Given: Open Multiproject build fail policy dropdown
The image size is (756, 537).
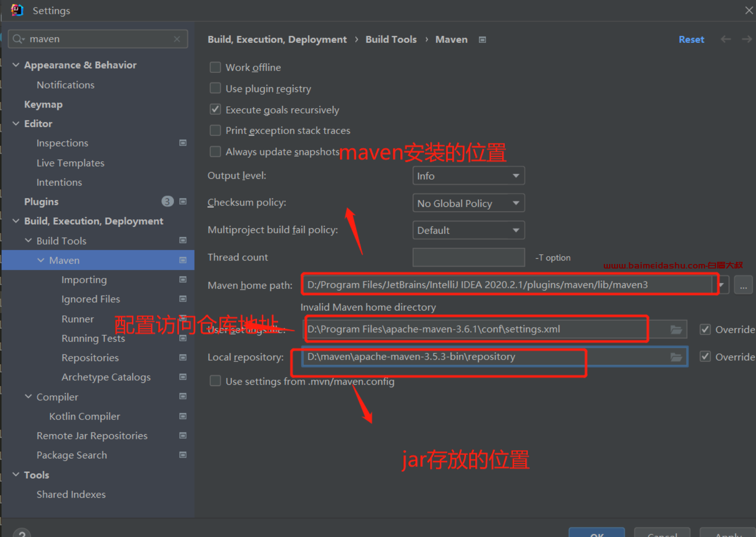Looking at the screenshot, I should (x=468, y=231).
